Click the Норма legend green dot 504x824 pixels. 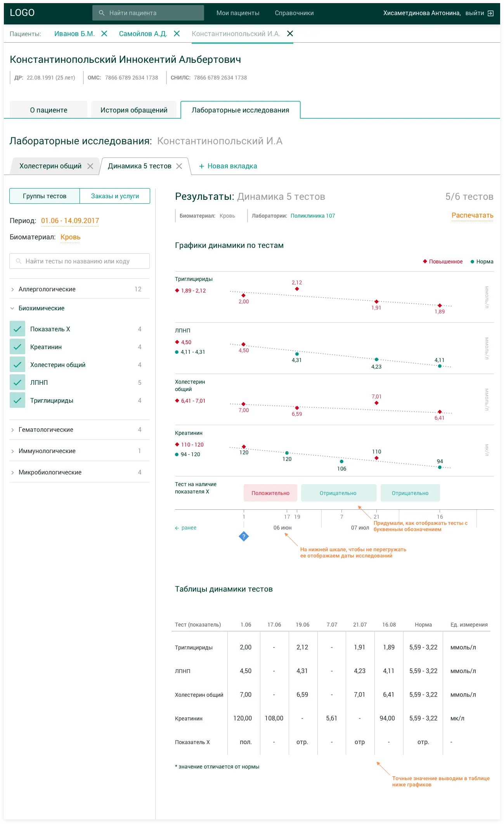(x=472, y=262)
